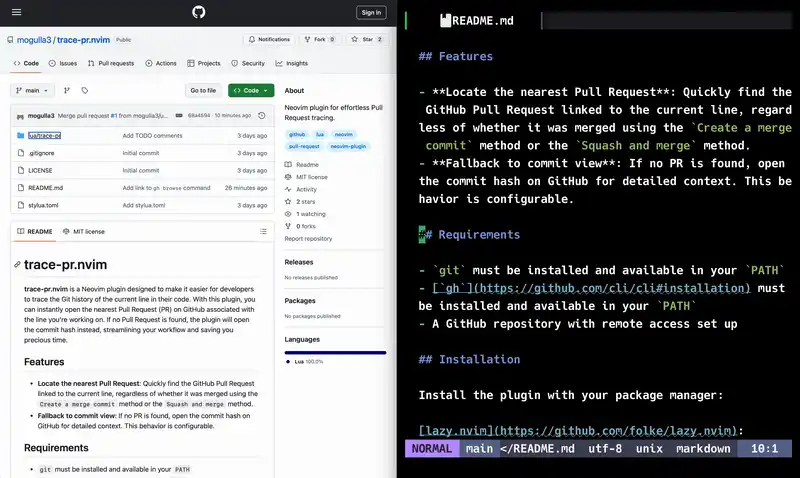Click the markdown filetype in Neovim statusline
Viewport: 800px width, 478px height.
click(x=703, y=449)
